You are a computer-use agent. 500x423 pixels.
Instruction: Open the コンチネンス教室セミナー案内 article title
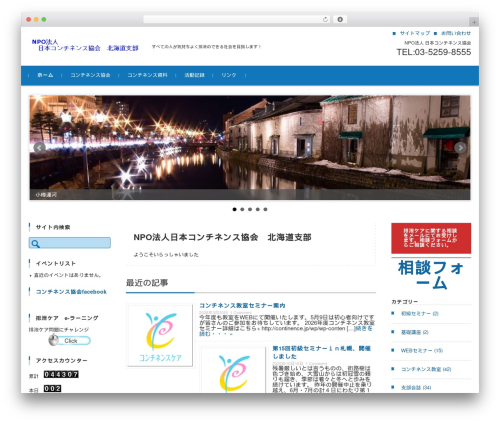(x=242, y=305)
